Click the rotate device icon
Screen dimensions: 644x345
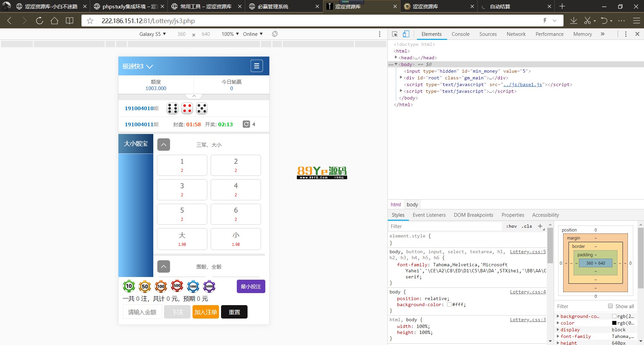[x=275, y=34]
